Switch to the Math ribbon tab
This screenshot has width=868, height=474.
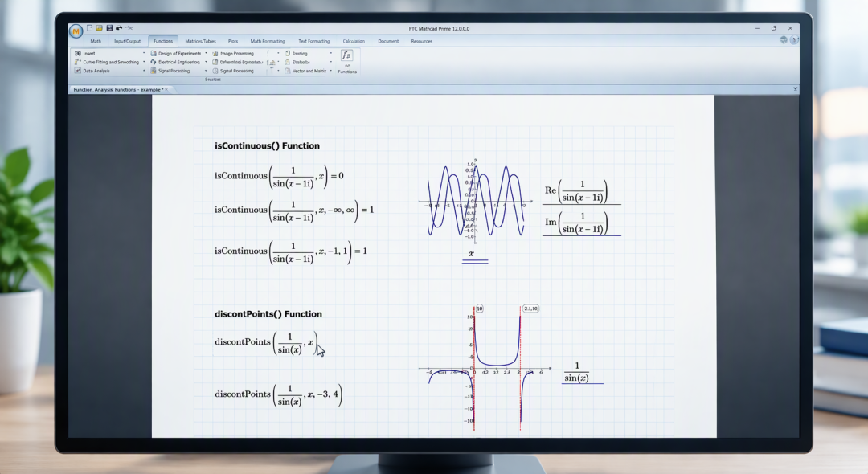click(96, 41)
